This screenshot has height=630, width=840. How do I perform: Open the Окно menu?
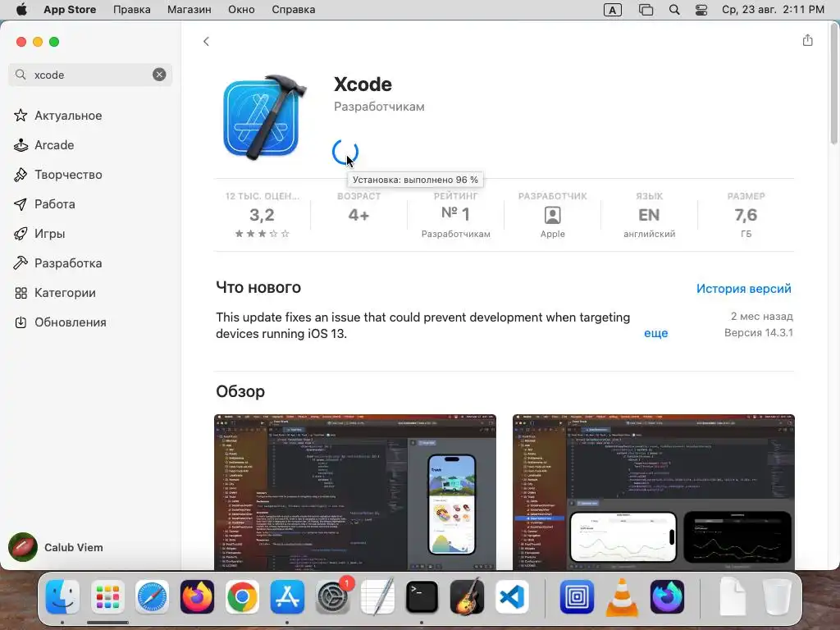pos(241,10)
